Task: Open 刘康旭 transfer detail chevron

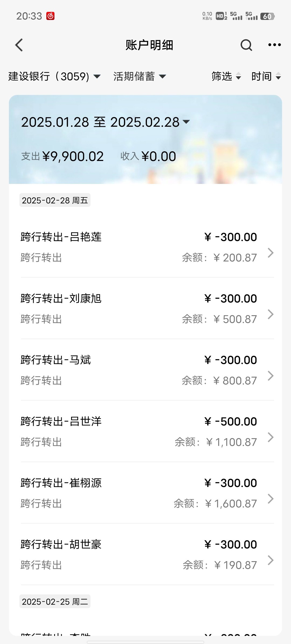Action: pos(271,314)
